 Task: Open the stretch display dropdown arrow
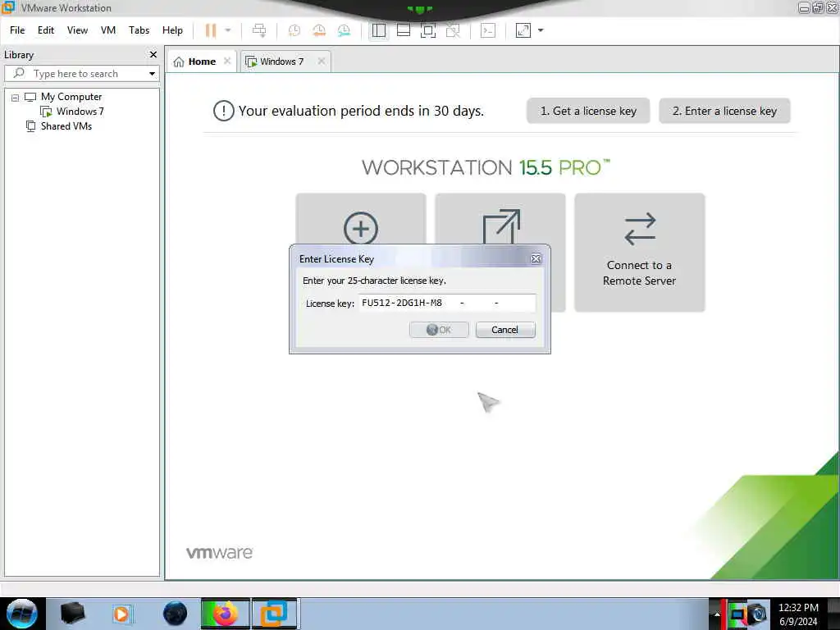(x=541, y=30)
